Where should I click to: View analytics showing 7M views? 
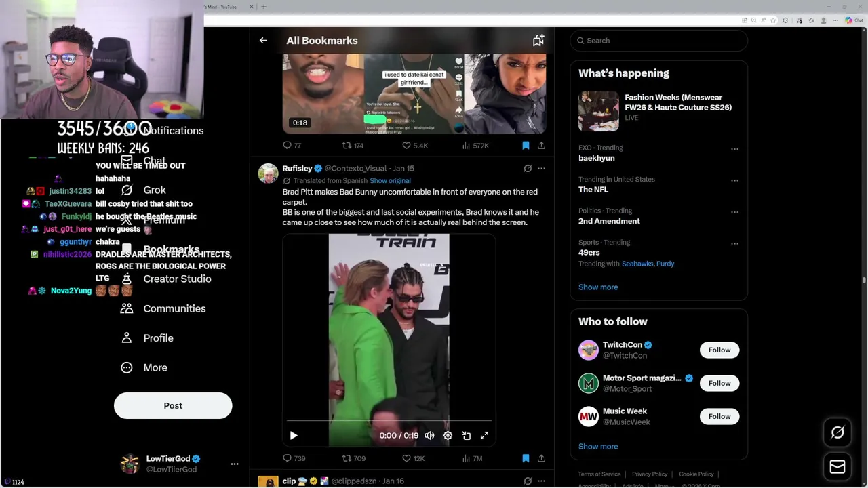tap(472, 459)
